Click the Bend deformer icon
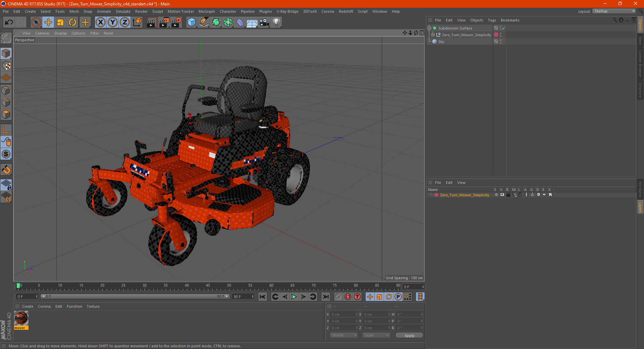The image size is (644, 349). pos(240,22)
